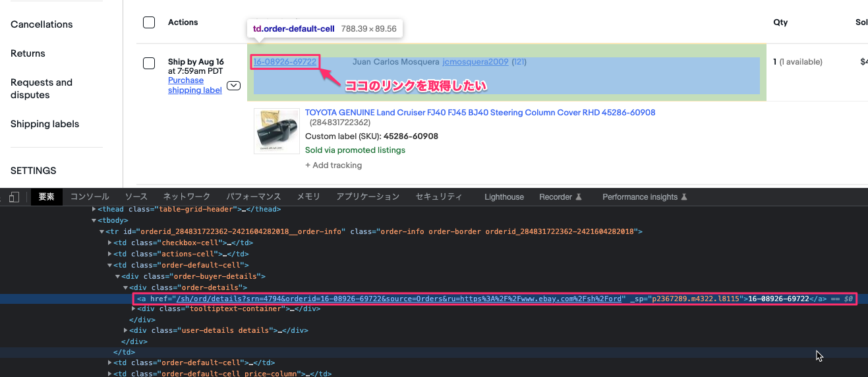Tick the select-all checkbox in the table header
Image resolution: width=868 pixels, height=377 pixels.
149,22
